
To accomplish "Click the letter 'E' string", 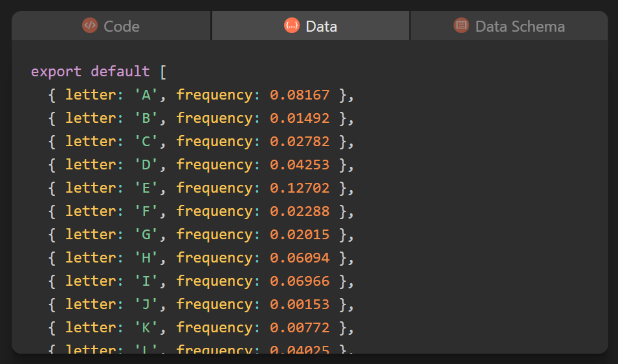I will click(x=146, y=188).
